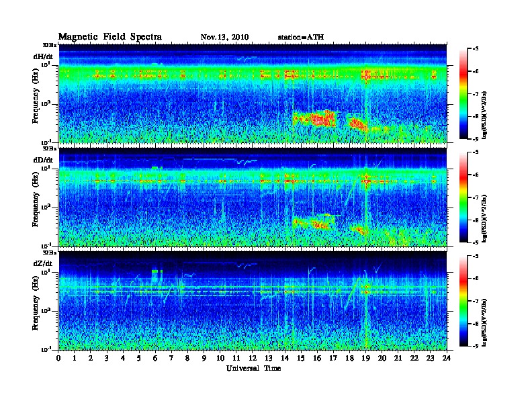Select the dZ/dt panel label

(43, 263)
